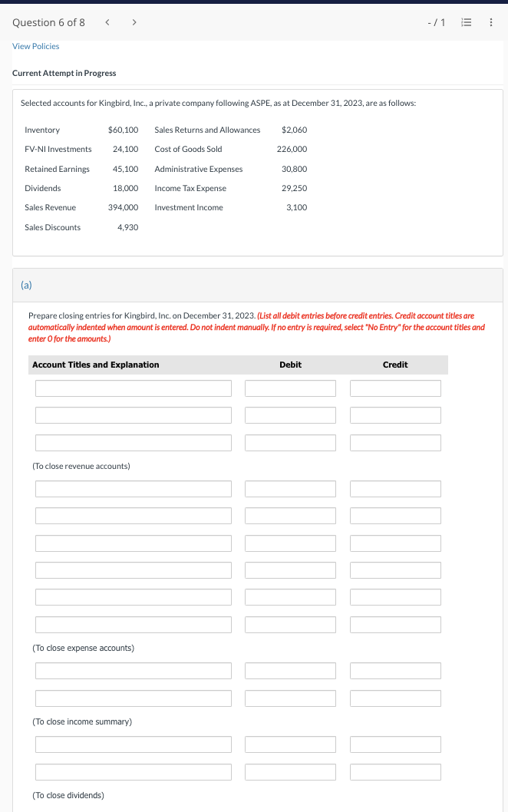Click the last debit field near close dividends
Viewport: 508px width, 812px height.
tap(290, 771)
